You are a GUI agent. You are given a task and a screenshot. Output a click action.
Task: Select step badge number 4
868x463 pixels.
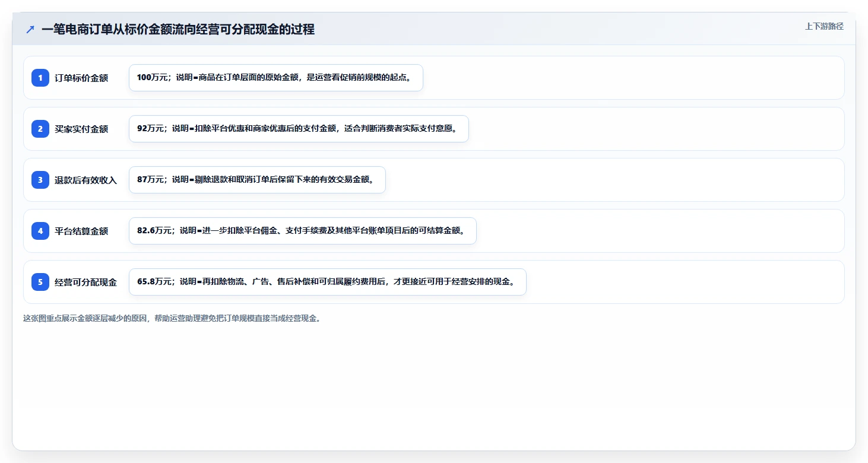pos(40,231)
